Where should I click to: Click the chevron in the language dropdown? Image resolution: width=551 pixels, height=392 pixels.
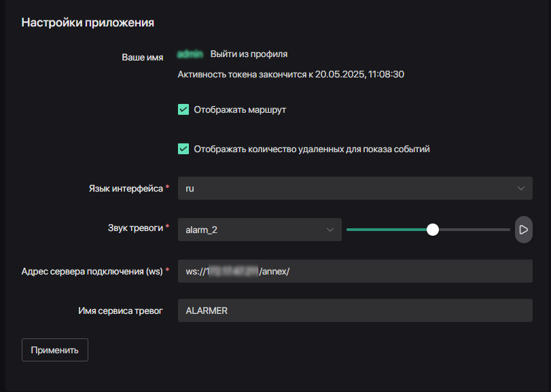521,188
